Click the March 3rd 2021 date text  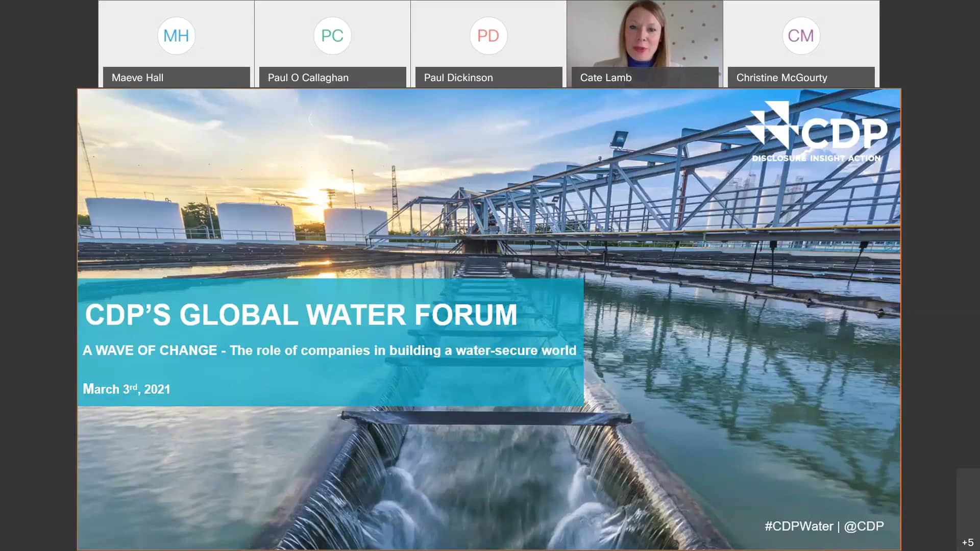[127, 389]
